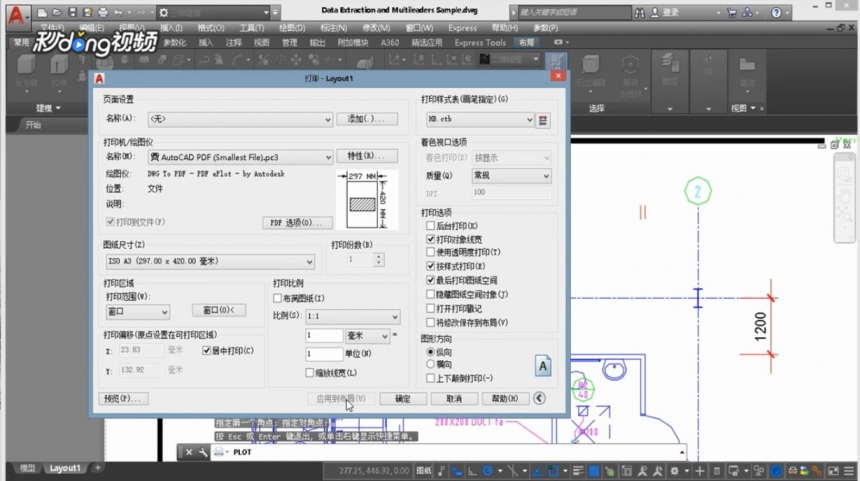Click the Save icon in quick access toolbar

(72, 12)
